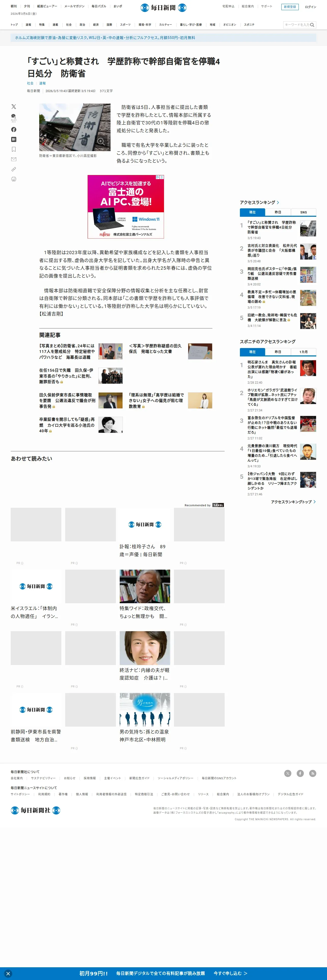The height and width of the screenshot is (980, 327).
Task: Open the footer Facebook social icon
Action: click(x=300, y=773)
